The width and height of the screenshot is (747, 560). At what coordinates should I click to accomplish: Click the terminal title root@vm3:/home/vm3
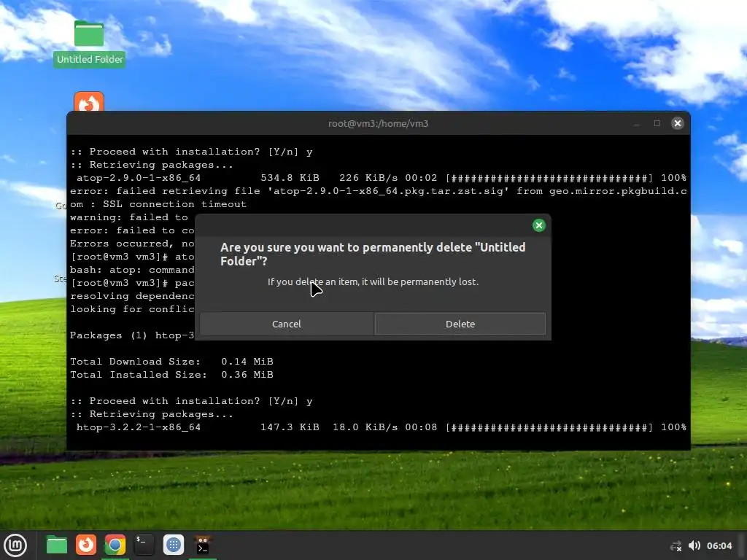[379, 123]
